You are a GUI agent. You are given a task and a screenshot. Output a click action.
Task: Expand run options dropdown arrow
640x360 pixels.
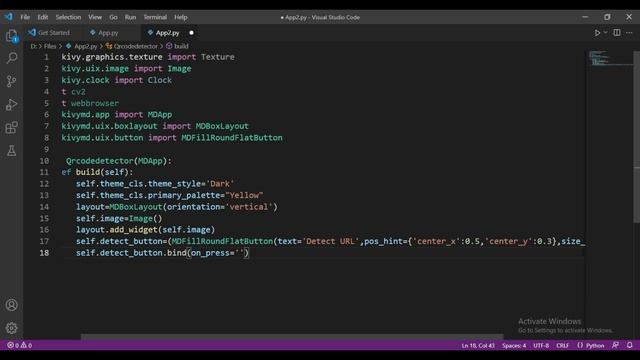[x=605, y=33]
